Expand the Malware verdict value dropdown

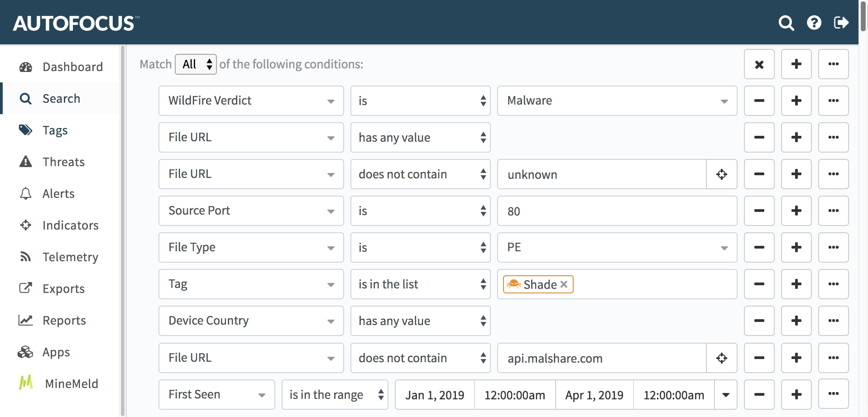click(724, 101)
